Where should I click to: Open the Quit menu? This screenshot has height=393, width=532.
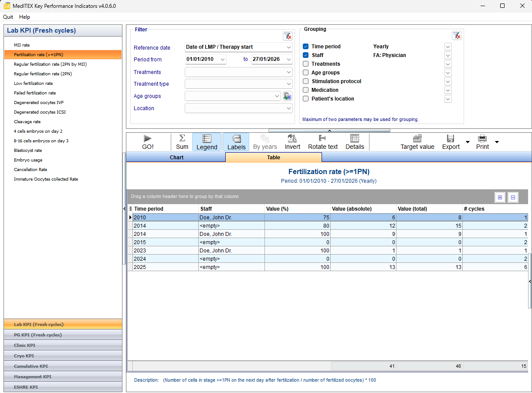(x=8, y=17)
